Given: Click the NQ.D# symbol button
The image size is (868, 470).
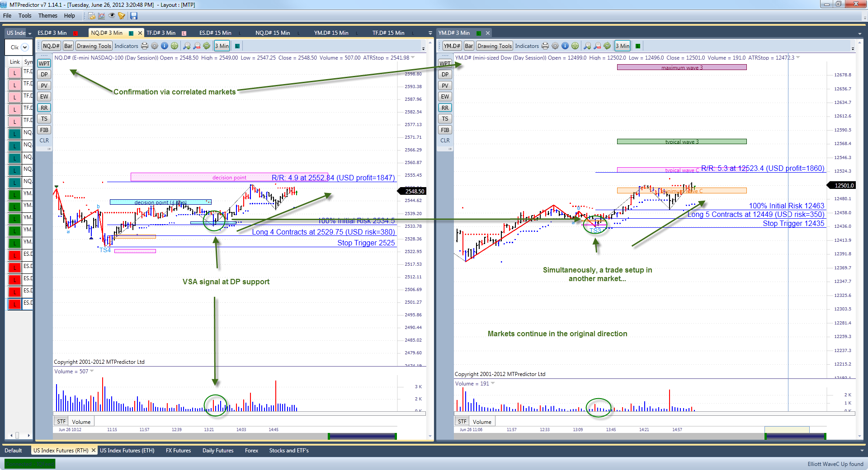Looking at the screenshot, I should point(51,46).
